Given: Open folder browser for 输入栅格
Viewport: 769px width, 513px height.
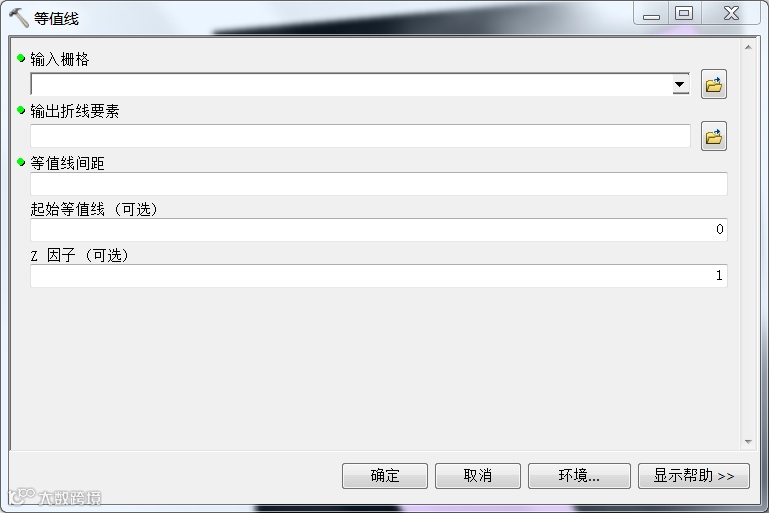Looking at the screenshot, I should (714, 84).
